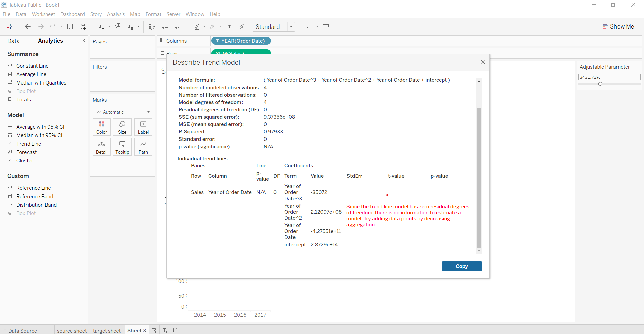Click the Sort Ascending toolbar icon
Viewport: 644px width, 334px height.
click(x=165, y=27)
